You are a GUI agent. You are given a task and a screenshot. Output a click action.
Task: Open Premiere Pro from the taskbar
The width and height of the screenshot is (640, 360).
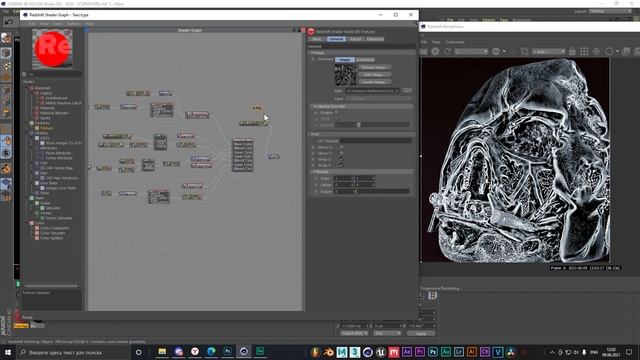pos(420,352)
